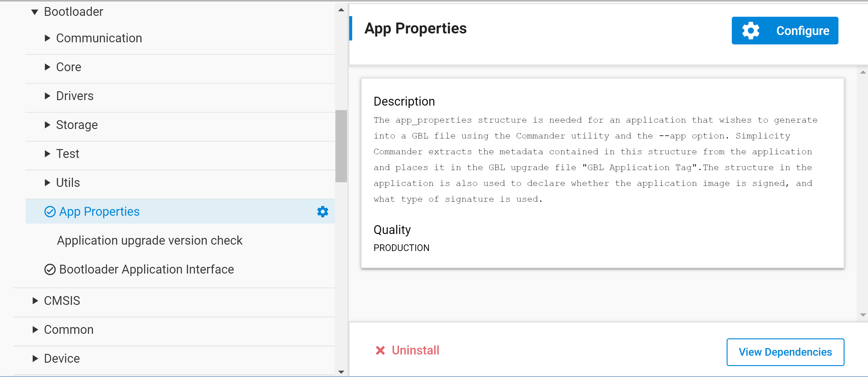
Task: Expand the Utils category
Action: (47, 183)
